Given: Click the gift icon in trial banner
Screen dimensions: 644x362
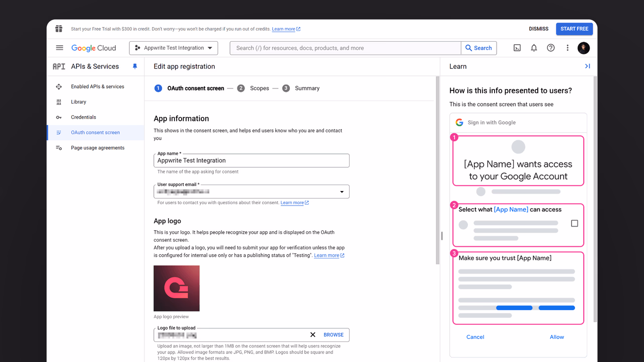Looking at the screenshot, I should tap(59, 29).
